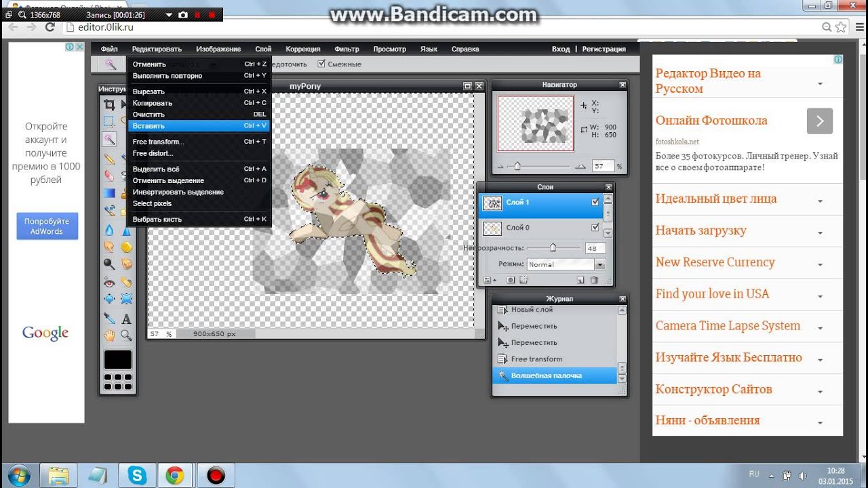The image size is (868, 488).
Task: Select the Gradient tool
Action: 109,193
